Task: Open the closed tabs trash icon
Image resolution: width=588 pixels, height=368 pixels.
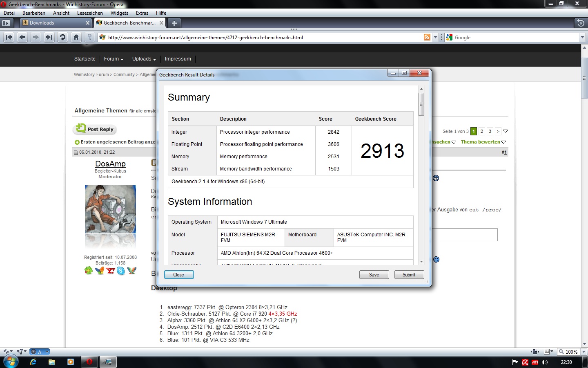Action: tap(580, 23)
